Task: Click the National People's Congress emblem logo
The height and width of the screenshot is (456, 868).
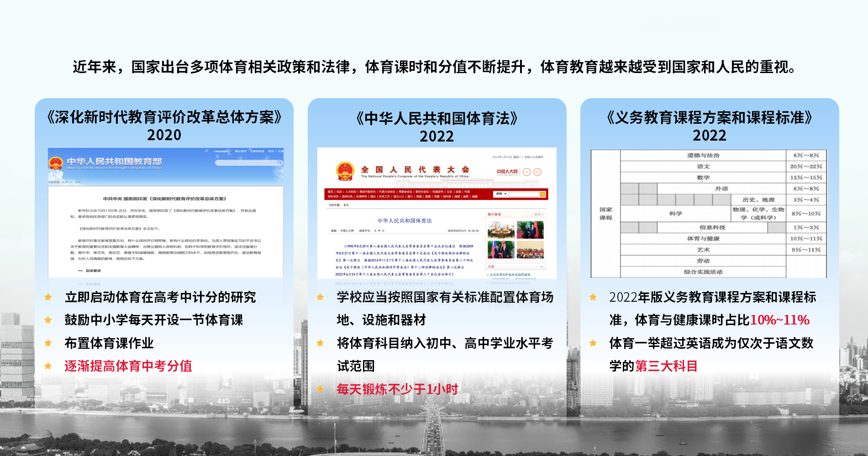Action: point(345,171)
